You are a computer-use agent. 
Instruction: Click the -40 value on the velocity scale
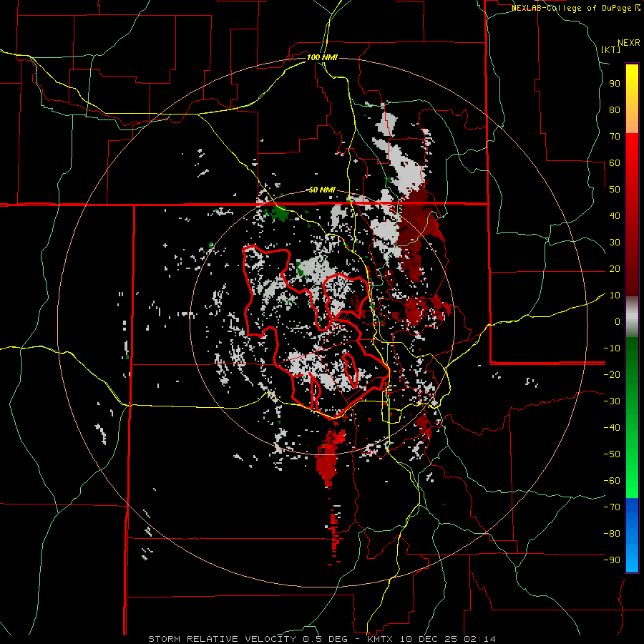pyautogui.click(x=612, y=428)
